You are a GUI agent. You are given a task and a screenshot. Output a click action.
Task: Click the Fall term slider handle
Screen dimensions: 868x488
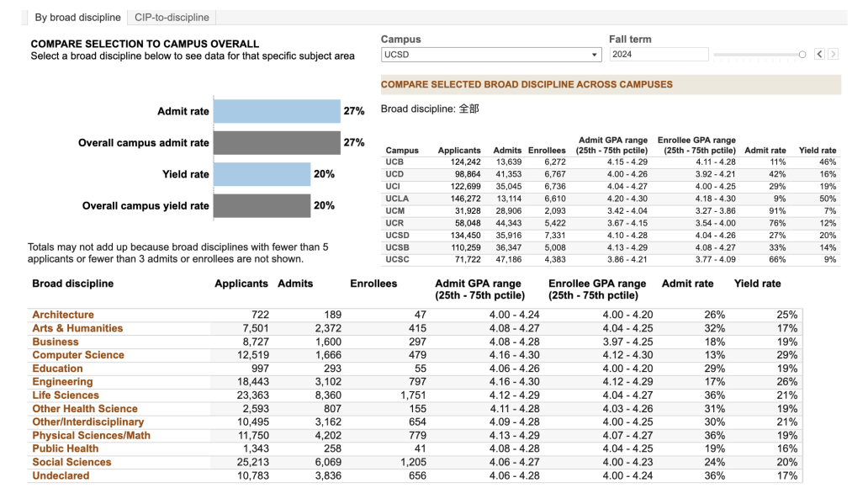coord(802,55)
